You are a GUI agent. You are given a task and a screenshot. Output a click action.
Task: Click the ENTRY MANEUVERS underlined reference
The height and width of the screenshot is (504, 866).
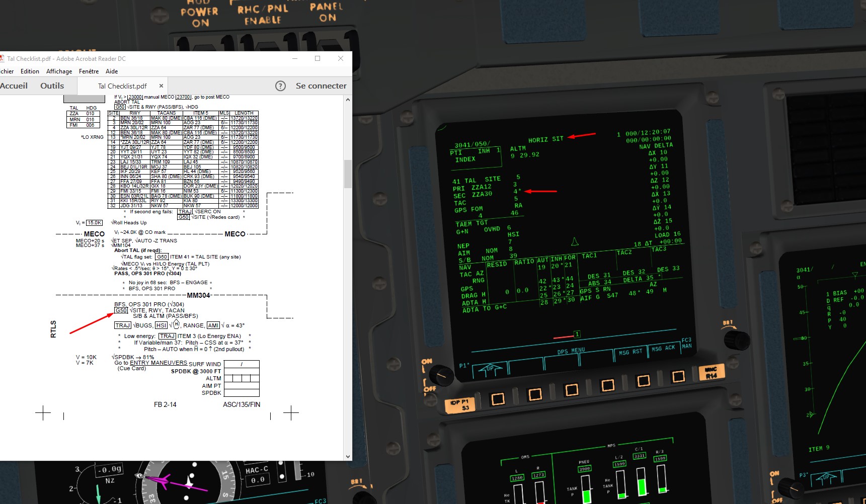coord(159,363)
